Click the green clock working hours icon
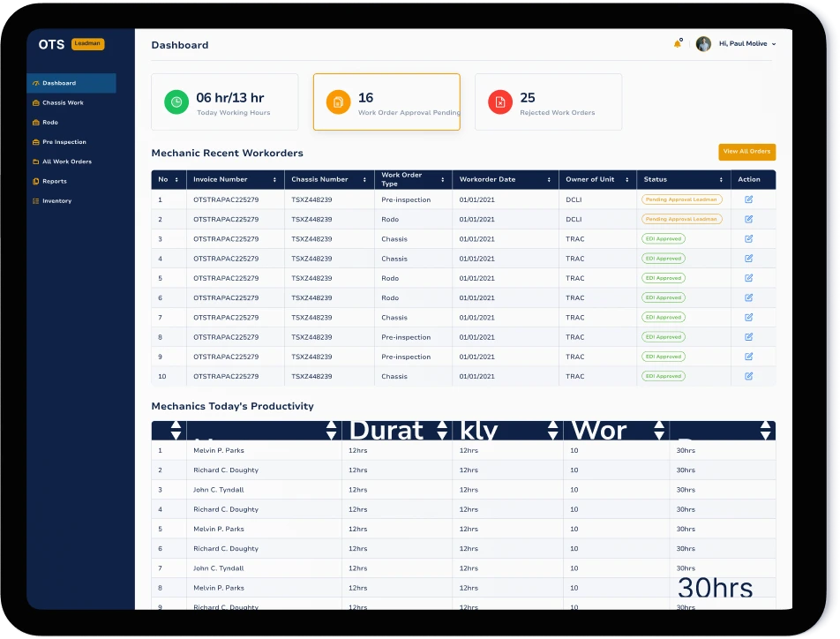840x639 pixels. 176,102
